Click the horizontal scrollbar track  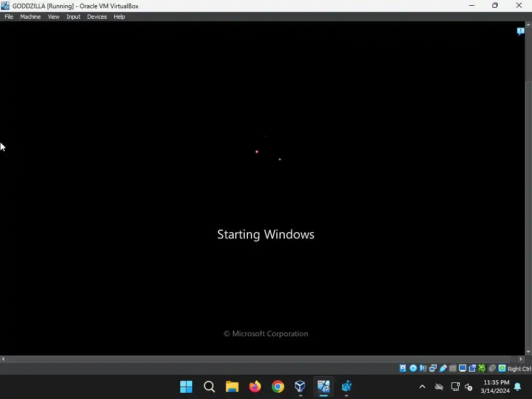tap(262, 359)
